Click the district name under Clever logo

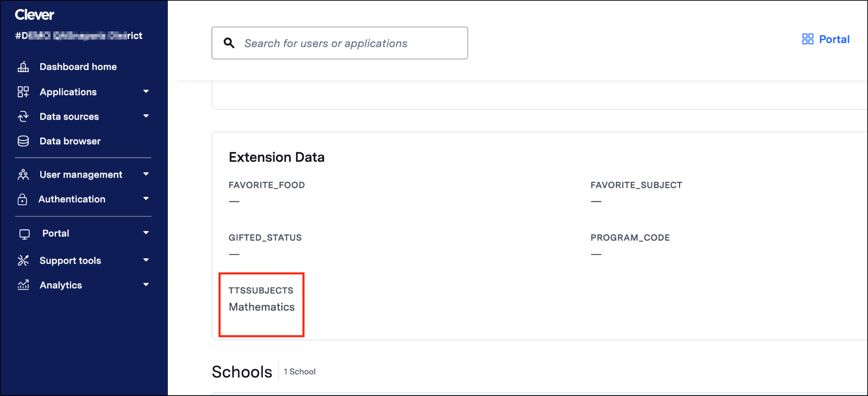pyautogui.click(x=79, y=36)
